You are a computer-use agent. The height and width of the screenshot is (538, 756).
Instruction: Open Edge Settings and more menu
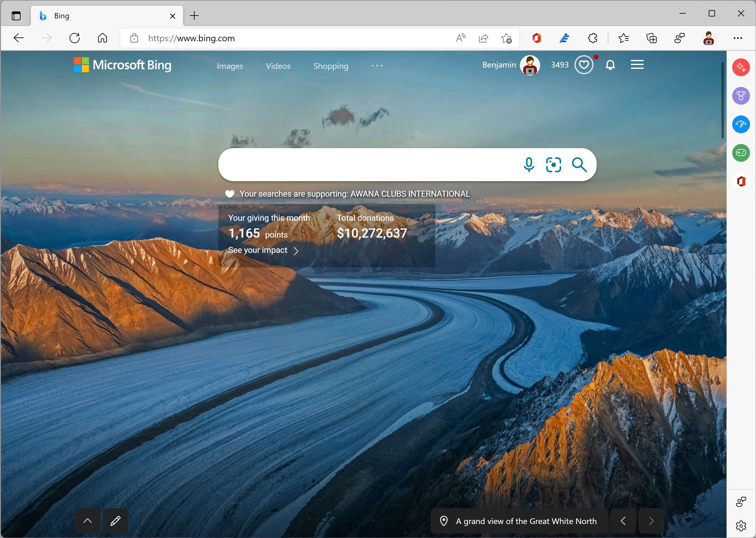pyautogui.click(x=738, y=38)
